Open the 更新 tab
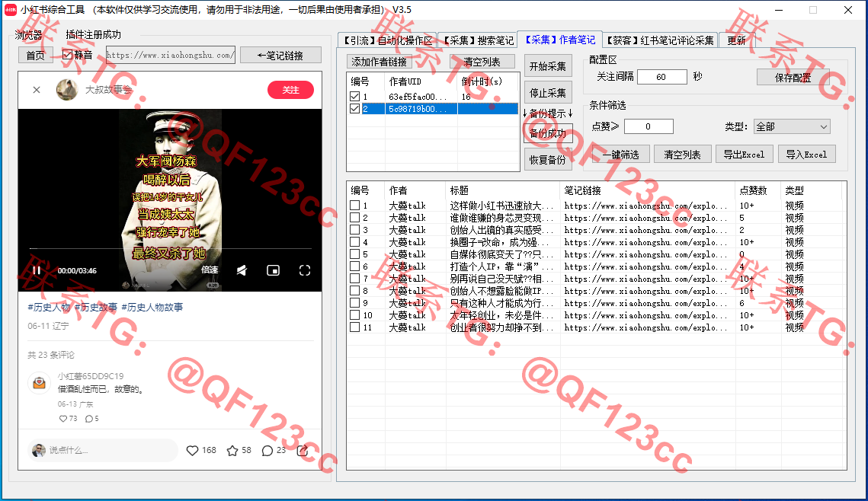This screenshot has height=501, width=868. point(736,40)
